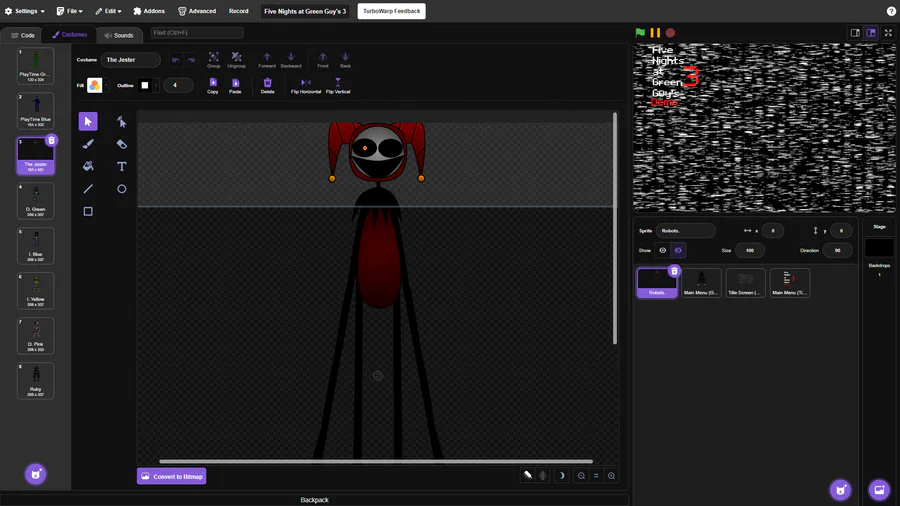Pause the project with the pause button
The image size is (900, 506).
click(655, 33)
